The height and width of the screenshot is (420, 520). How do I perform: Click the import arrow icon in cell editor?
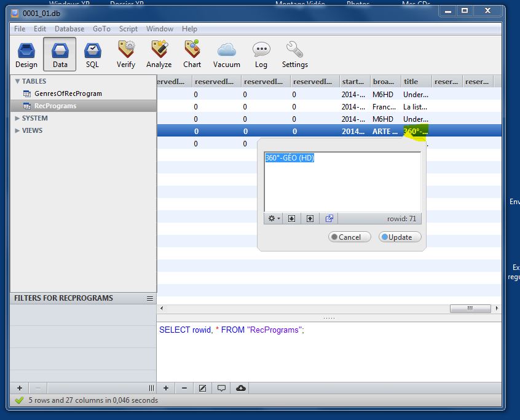[x=292, y=218]
